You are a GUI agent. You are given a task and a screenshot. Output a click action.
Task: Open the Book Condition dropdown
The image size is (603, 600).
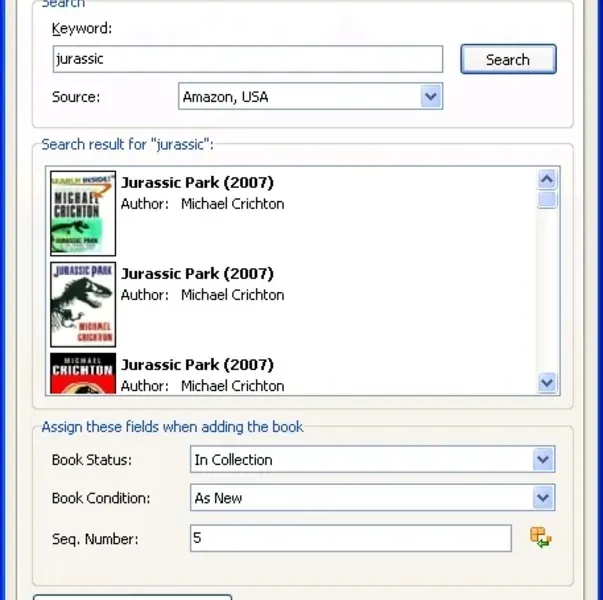point(372,498)
